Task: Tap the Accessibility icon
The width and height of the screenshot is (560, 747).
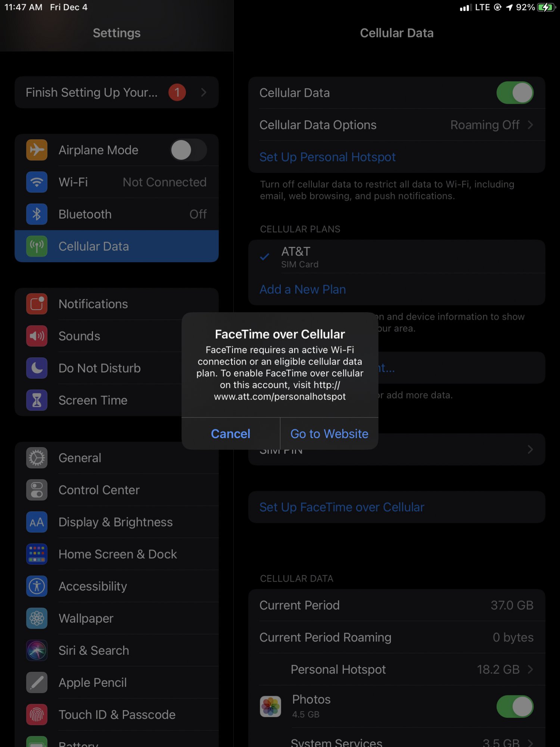Action: [x=37, y=586]
